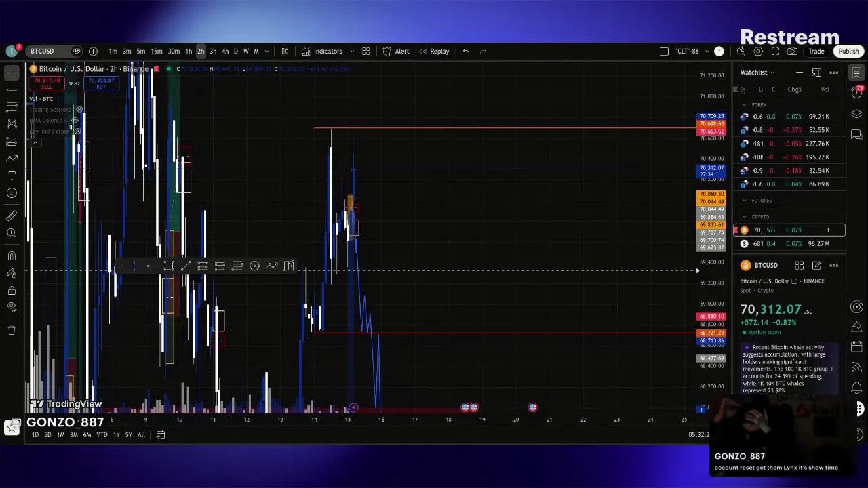Toggle visibility of HMA Colored 9 indicator

[75, 121]
